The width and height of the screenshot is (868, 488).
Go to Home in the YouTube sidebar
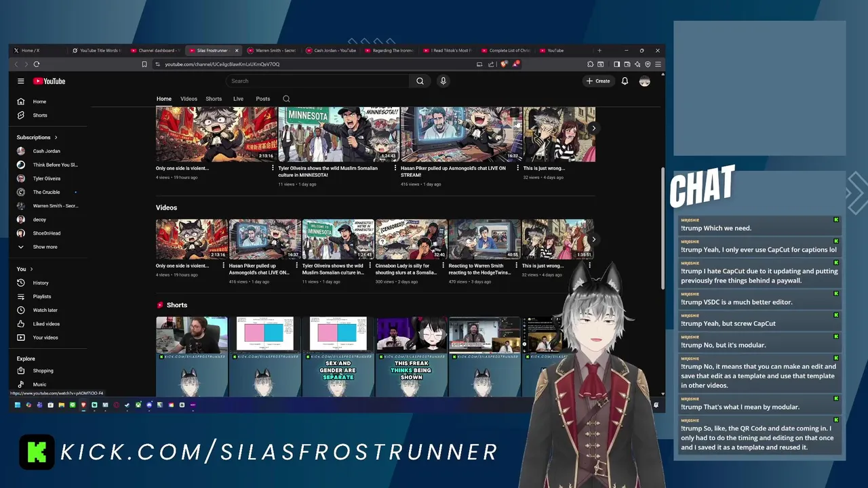pos(47,102)
